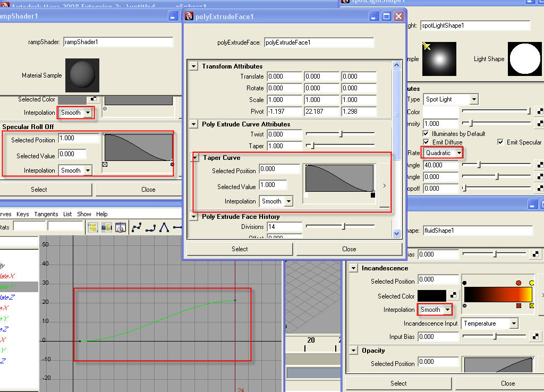Collapse Taper Curve section
Screen dimensions: 544x392
[195, 158]
